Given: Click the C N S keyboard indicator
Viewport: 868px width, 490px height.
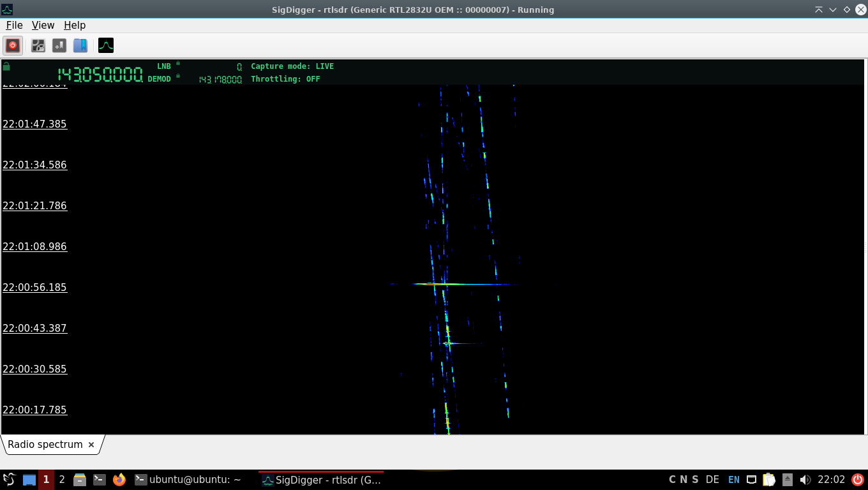Looking at the screenshot, I should point(683,480).
